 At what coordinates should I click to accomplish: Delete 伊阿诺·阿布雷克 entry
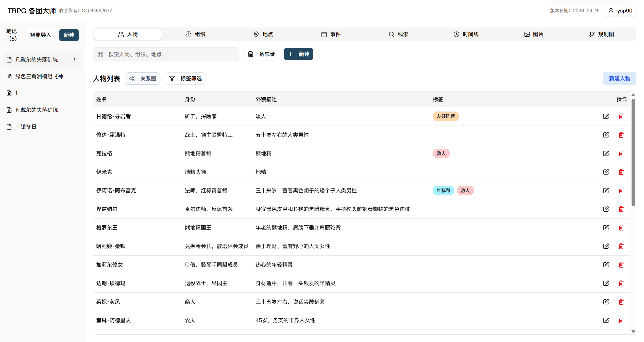pyautogui.click(x=621, y=191)
